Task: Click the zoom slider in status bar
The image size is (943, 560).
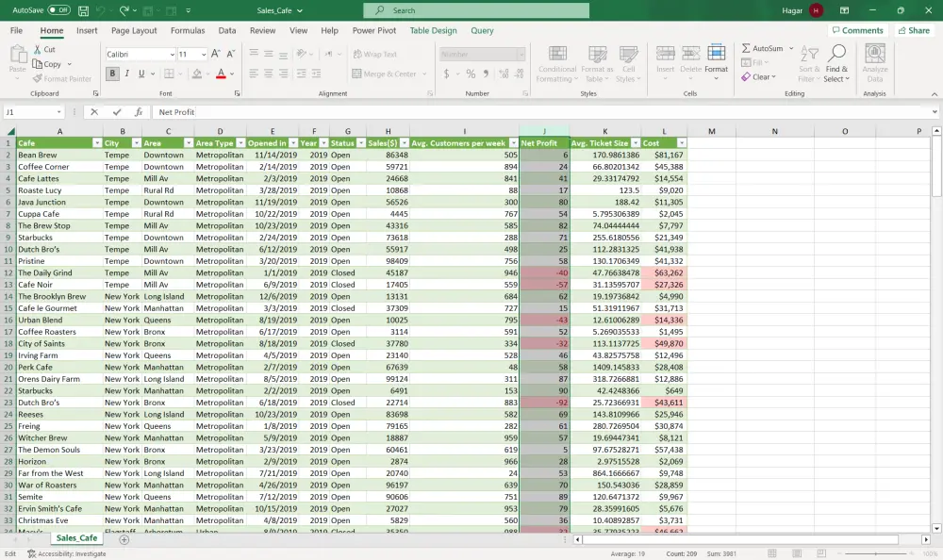Action: [875, 553]
